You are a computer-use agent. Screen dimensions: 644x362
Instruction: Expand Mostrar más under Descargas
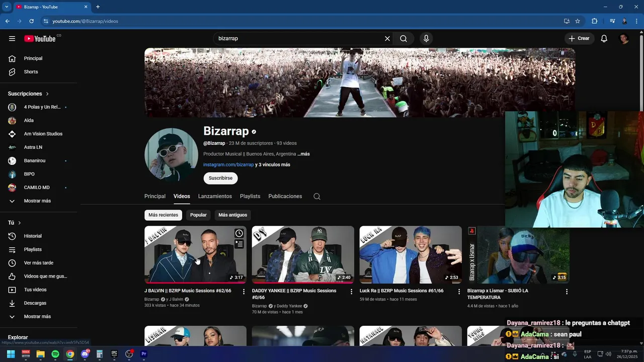click(38, 317)
